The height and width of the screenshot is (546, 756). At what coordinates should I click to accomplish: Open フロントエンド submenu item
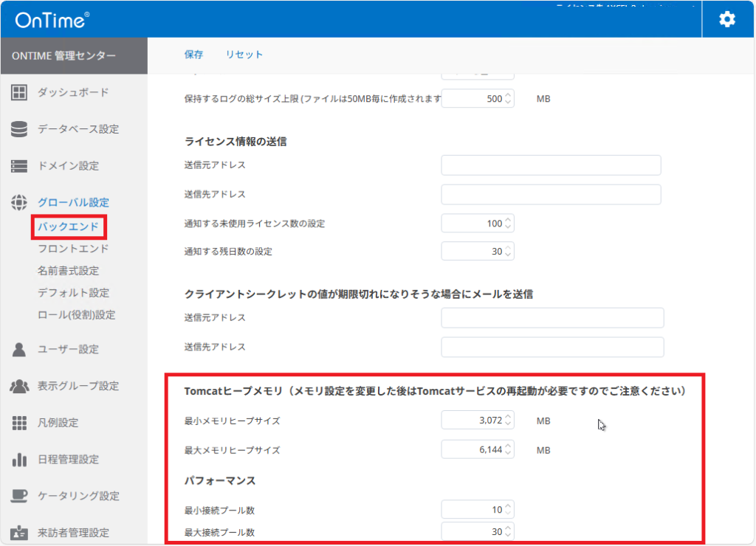73,249
